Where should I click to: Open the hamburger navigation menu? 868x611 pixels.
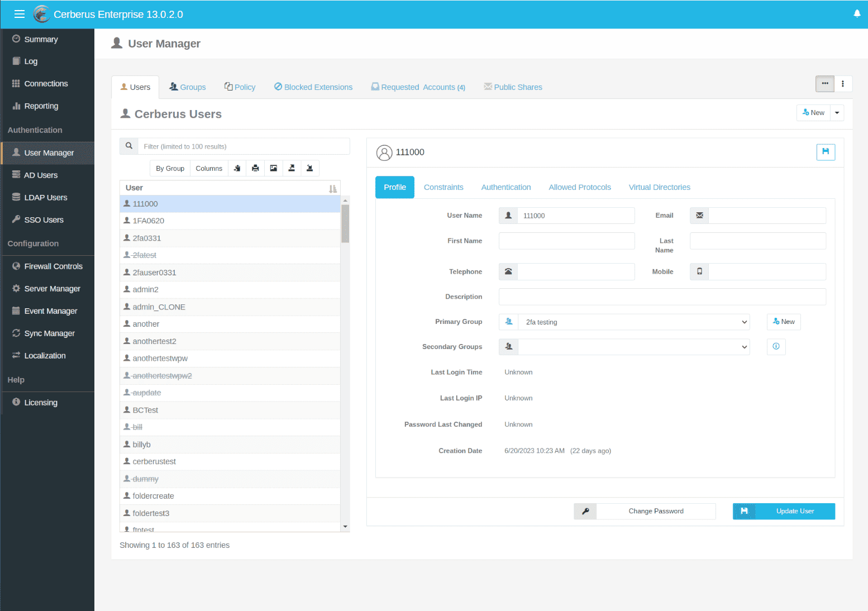click(20, 15)
